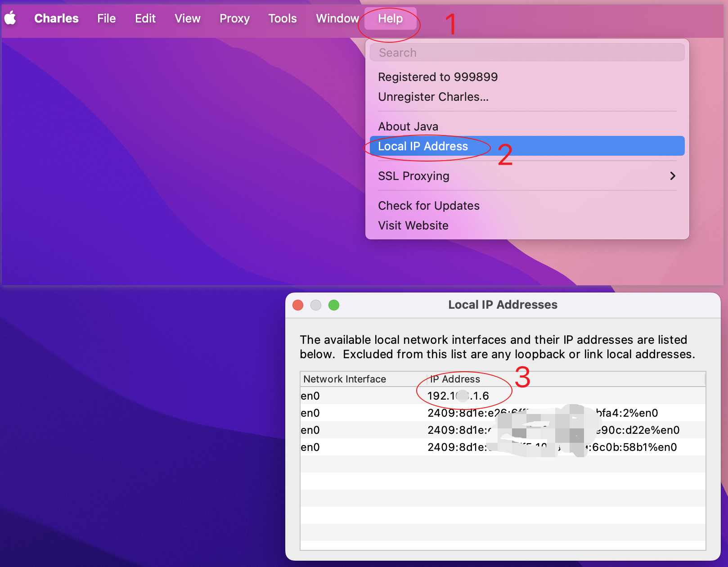This screenshot has width=728, height=567.
Task: Open the Tools menu
Action: click(x=283, y=18)
